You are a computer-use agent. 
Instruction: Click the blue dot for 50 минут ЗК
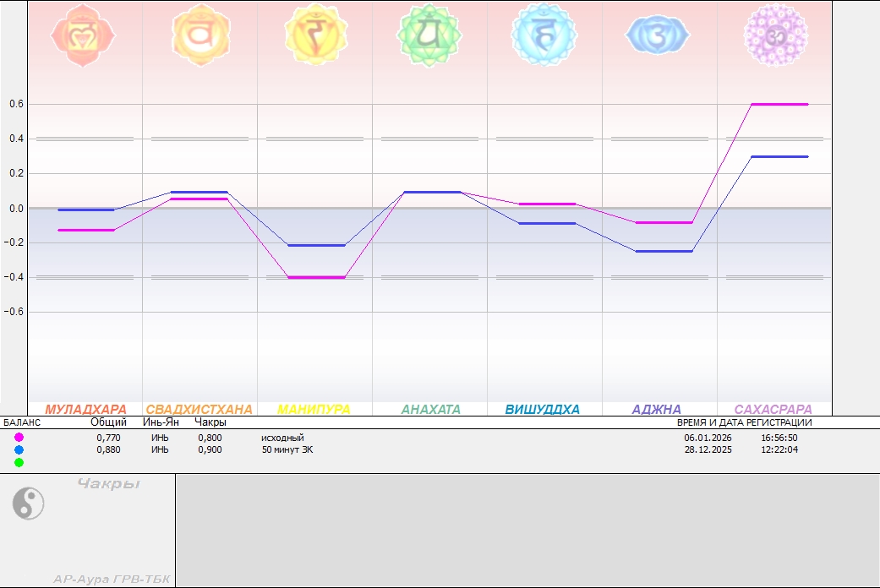tap(19, 450)
